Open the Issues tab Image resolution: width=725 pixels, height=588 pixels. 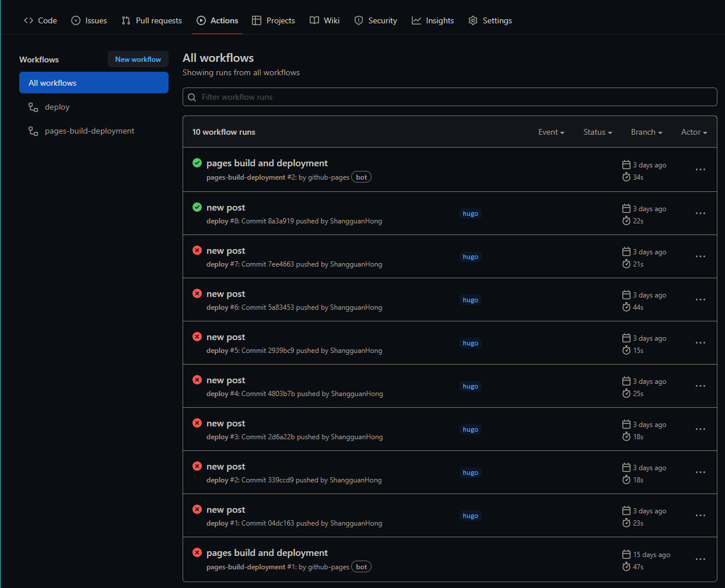click(89, 20)
